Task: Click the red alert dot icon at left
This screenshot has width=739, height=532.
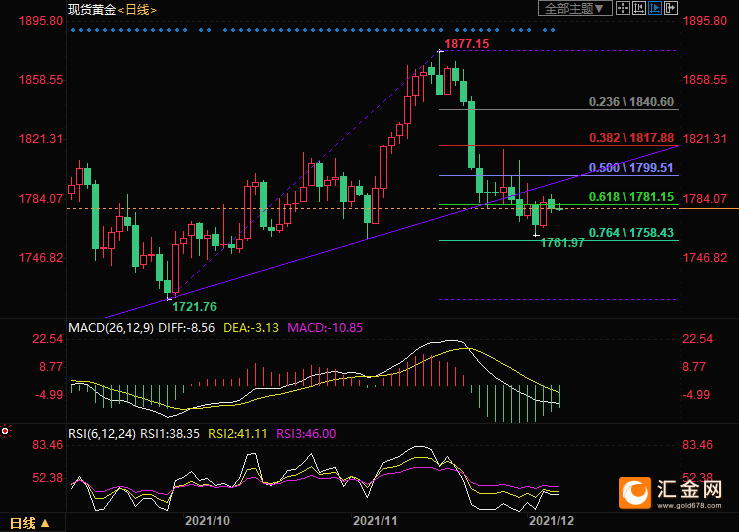Action: (x=5, y=431)
